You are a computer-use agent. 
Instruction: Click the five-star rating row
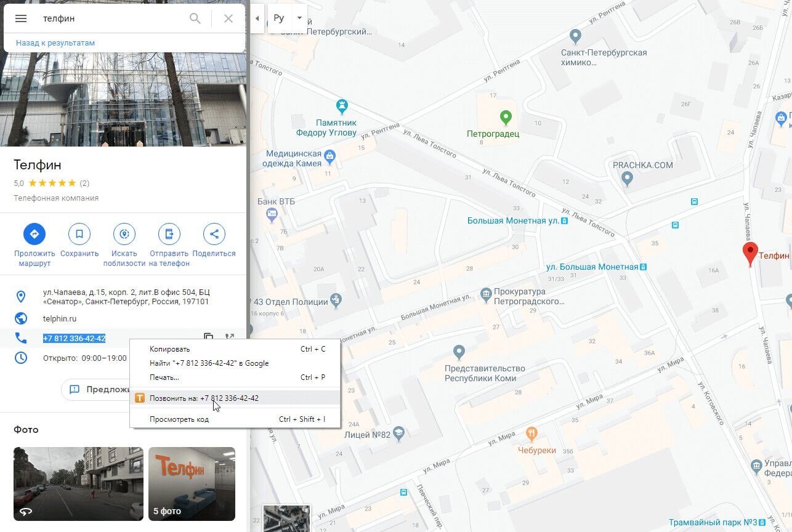pos(52,183)
